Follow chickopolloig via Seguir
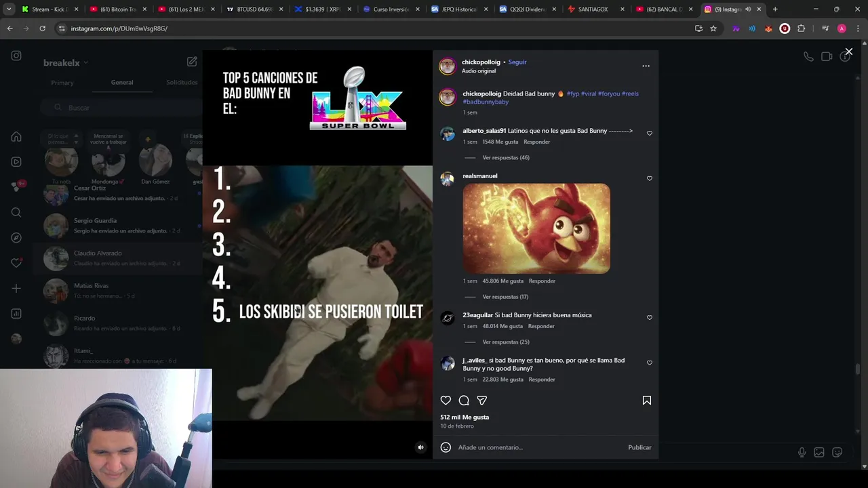This screenshot has height=488, width=868. click(x=517, y=62)
